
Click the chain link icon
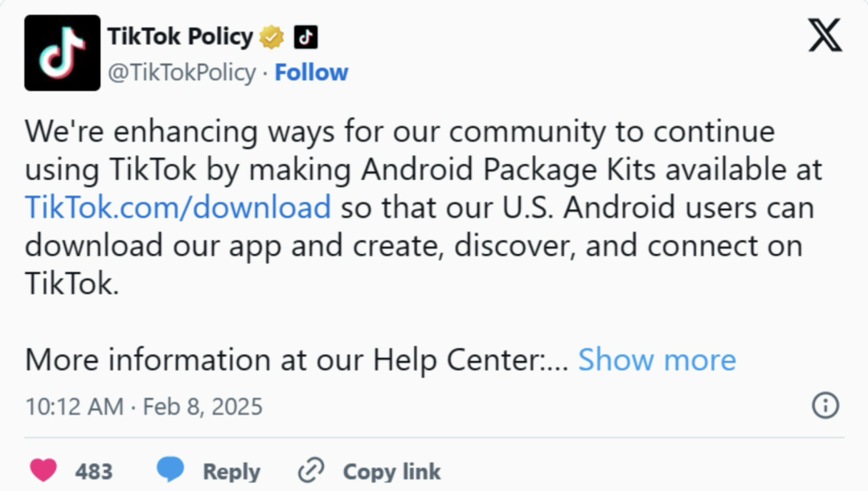310,470
